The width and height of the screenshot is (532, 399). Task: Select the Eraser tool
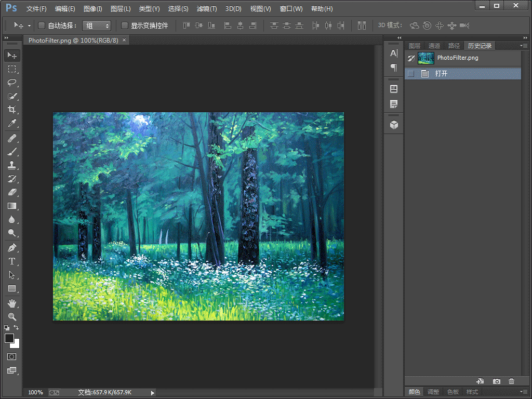(12, 192)
